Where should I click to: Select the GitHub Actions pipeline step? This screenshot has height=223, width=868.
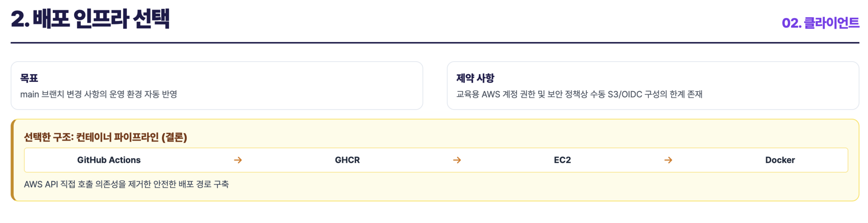click(109, 160)
